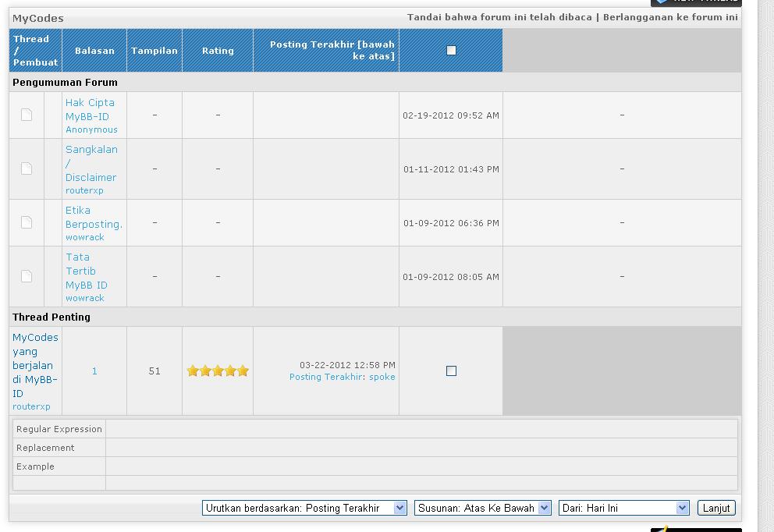
Task: Sort by the Tampilan column header
Action: point(154,51)
